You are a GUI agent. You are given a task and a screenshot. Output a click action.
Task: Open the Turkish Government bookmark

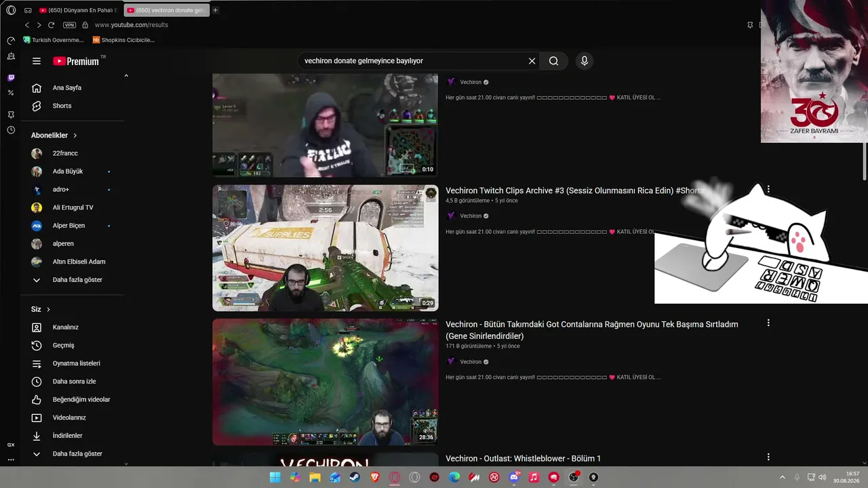click(x=54, y=40)
